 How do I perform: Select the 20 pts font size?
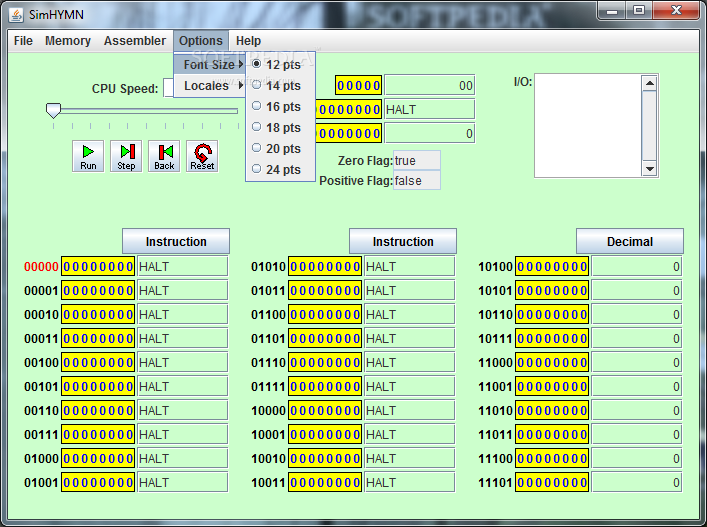[x=280, y=148]
